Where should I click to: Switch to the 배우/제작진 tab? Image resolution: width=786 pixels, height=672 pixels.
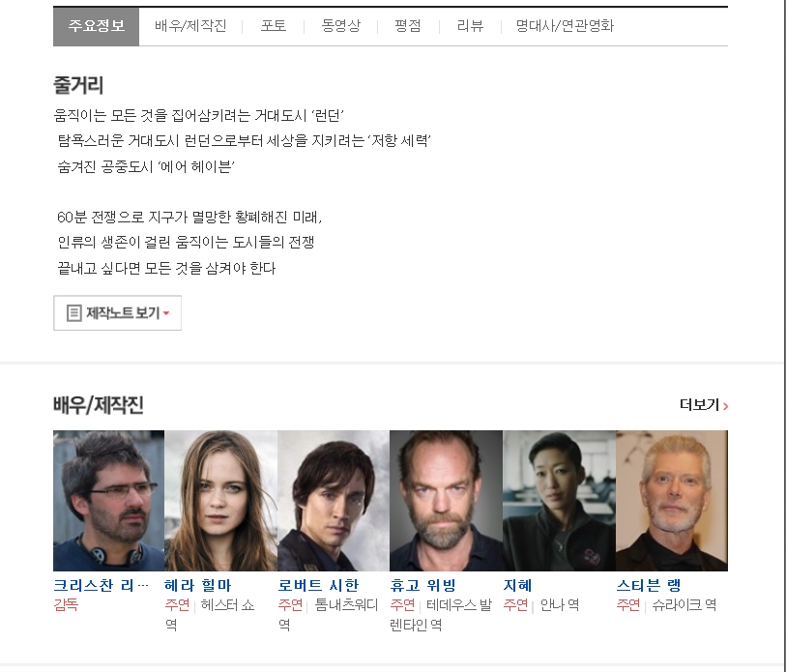(190, 26)
